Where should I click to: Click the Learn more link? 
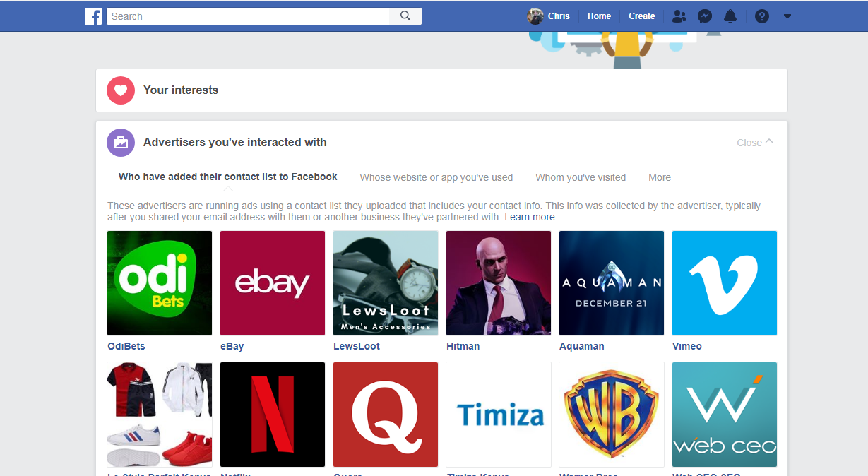click(530, 218)
